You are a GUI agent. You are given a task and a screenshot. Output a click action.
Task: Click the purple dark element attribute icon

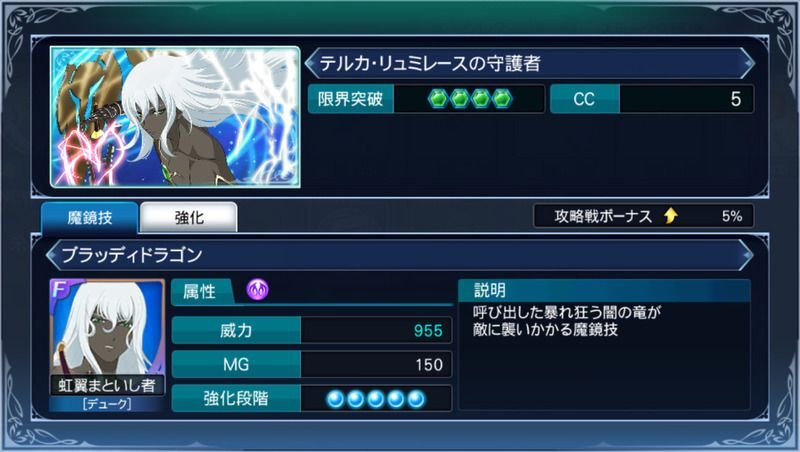click(x=258, y=290)
